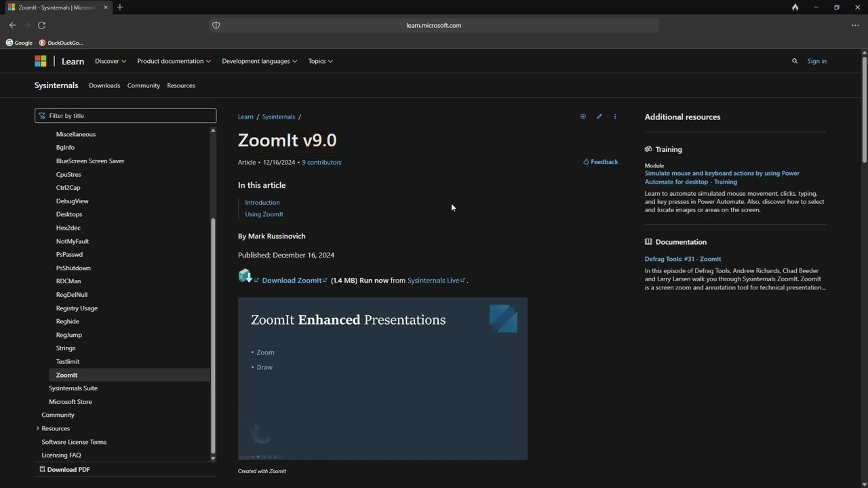
Task: Select RegJump in sidebar
Action: [x=69, y=335]
